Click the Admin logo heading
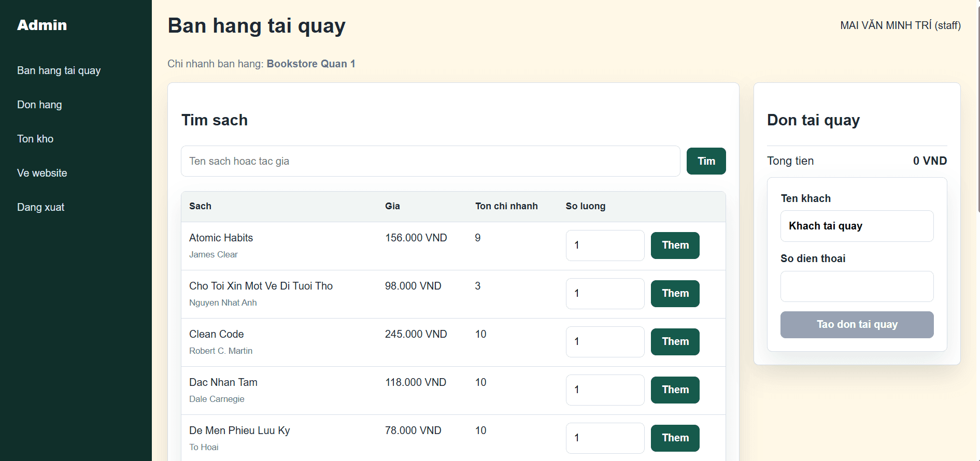The image size is (980, 461). point(42,25)
